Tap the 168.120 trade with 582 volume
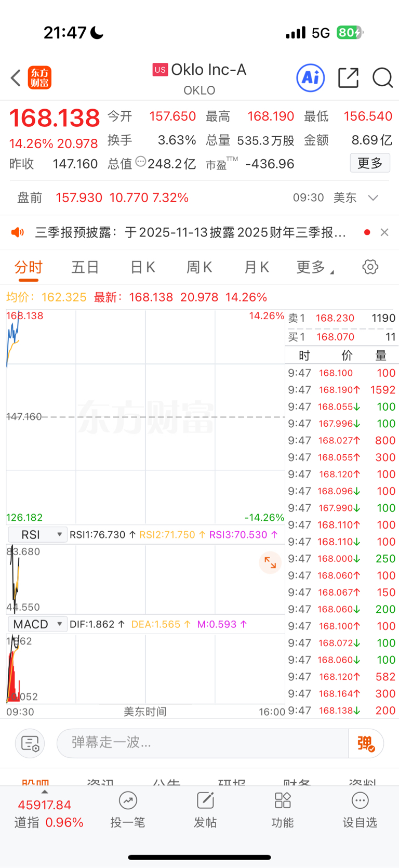 pyautogui.click(x=342, y=677)
